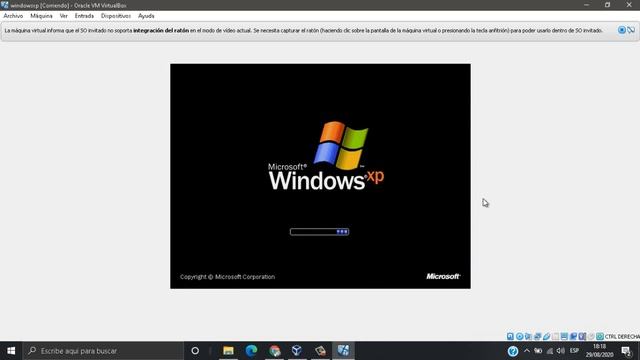Open the Ayuda menu
The image size is (640, 360).
[146, 16]
